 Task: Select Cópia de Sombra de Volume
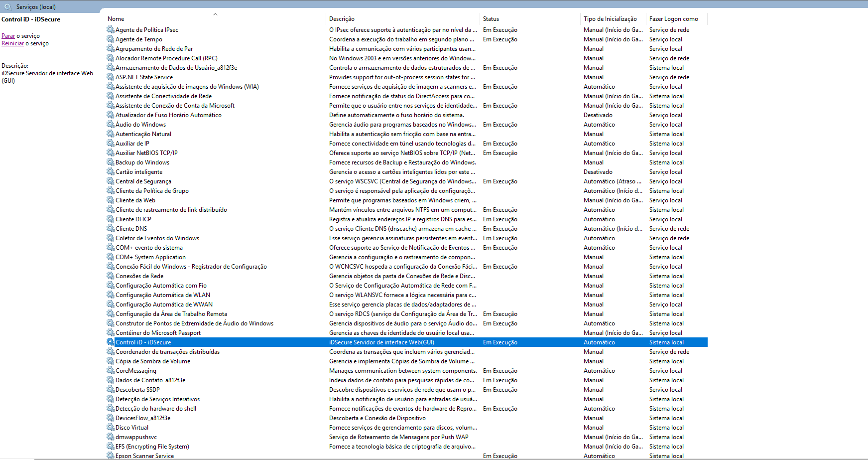pos(153,361)
